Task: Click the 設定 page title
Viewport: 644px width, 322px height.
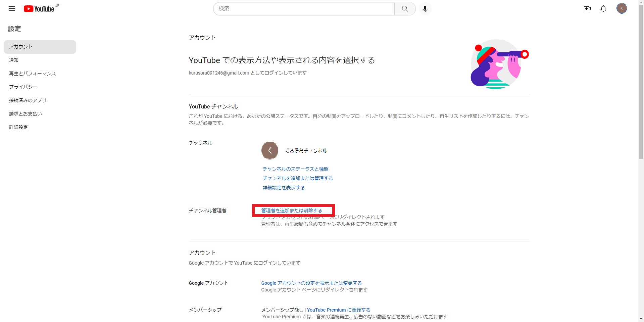Action: tap(14, 29)
